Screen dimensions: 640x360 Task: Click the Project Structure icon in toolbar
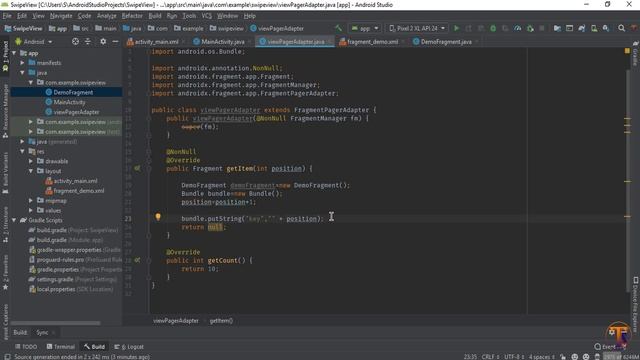click(557, 28)
